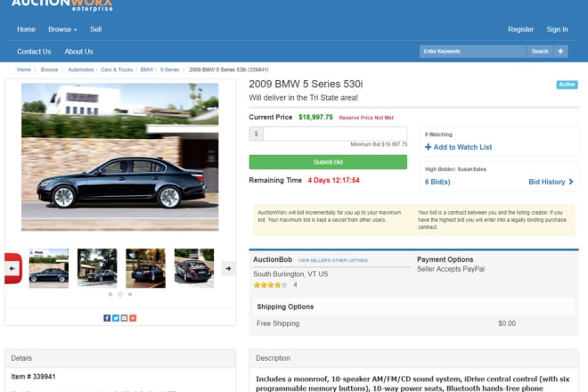Open the About Us page
This screenshot has width=588, height=392.
click(78, 52)
